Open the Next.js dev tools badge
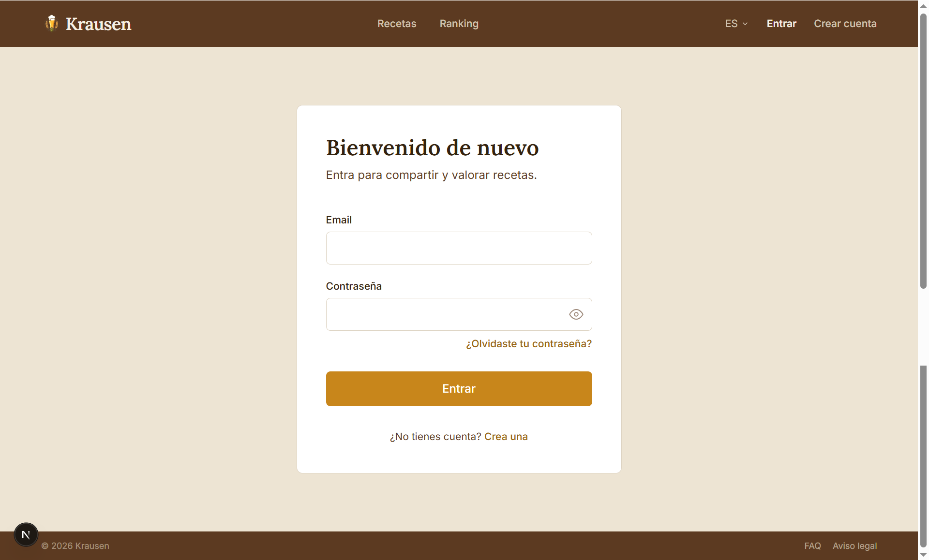929x560 pixels. (x=26, y=534)
